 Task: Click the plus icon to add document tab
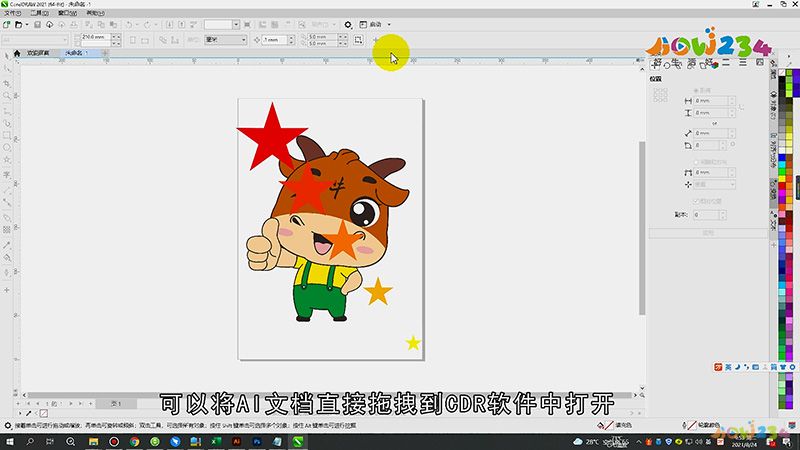(x=105, y=53)
